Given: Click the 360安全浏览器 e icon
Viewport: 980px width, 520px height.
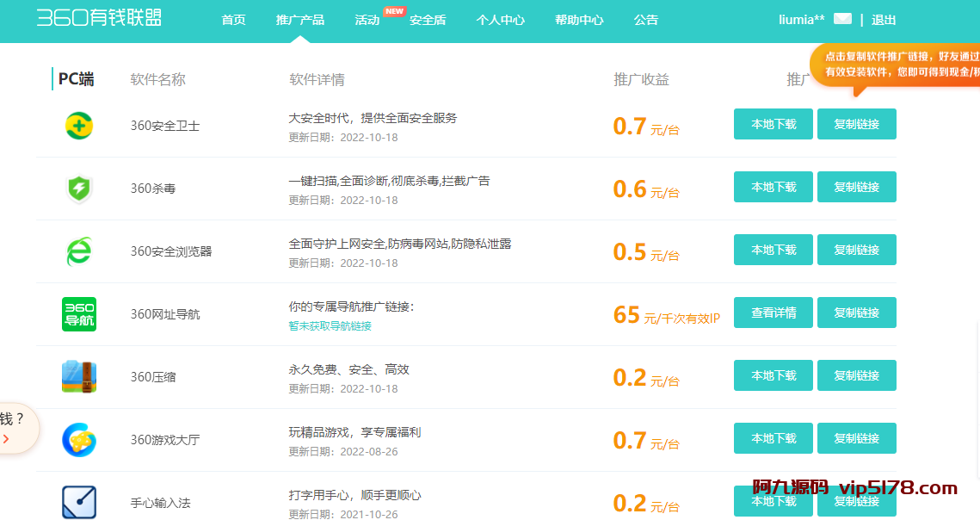Looking at the screenshot, I should click(x=79, y=251).
